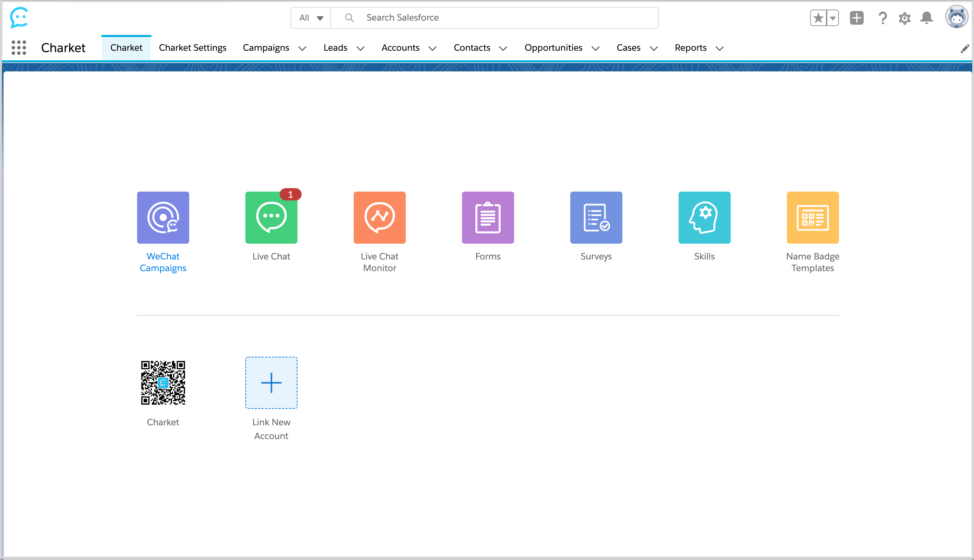Expand the Cases tab chevron
This screenshot has width=974, height=560.
(x=654, y=48)
